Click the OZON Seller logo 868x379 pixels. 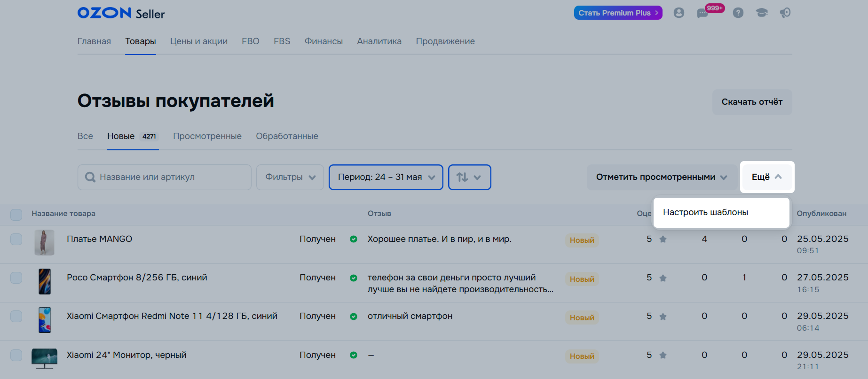pos(121,13)
